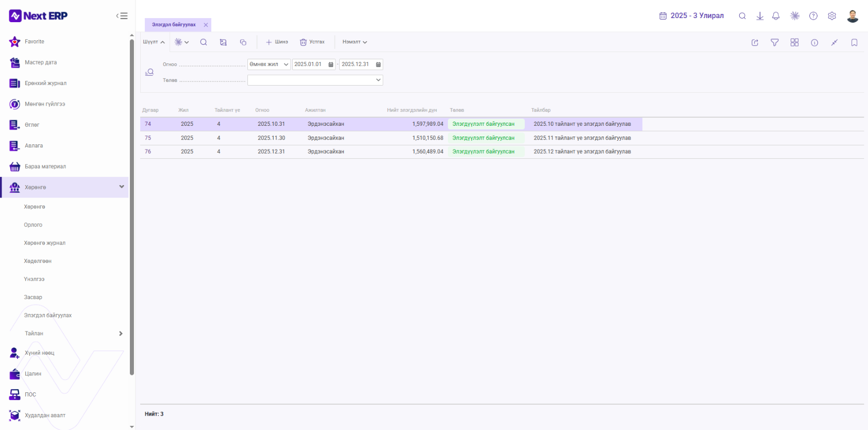
Task: Switch to grid view icon
Action: pyautogui.click(x=794, y=42)
